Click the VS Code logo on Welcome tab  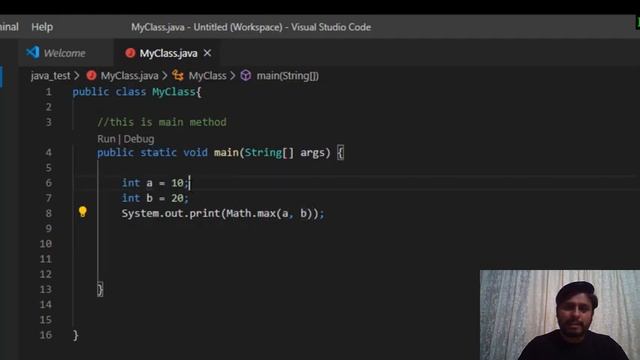point(33,53)
